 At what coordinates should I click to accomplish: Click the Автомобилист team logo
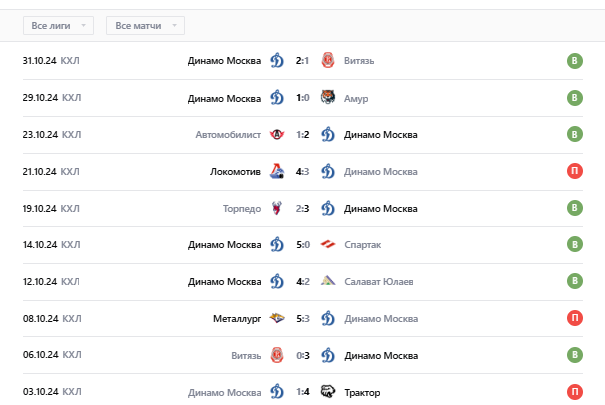[277, 135]
